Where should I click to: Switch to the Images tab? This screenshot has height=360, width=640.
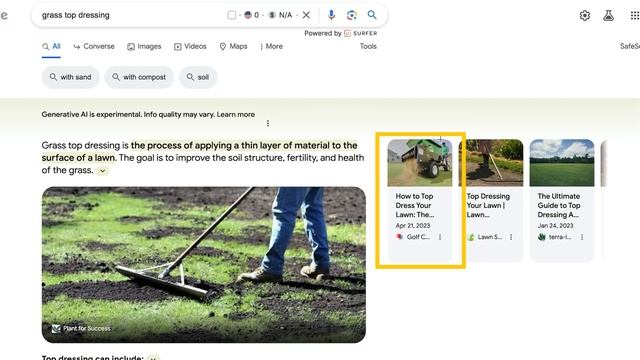144,47
